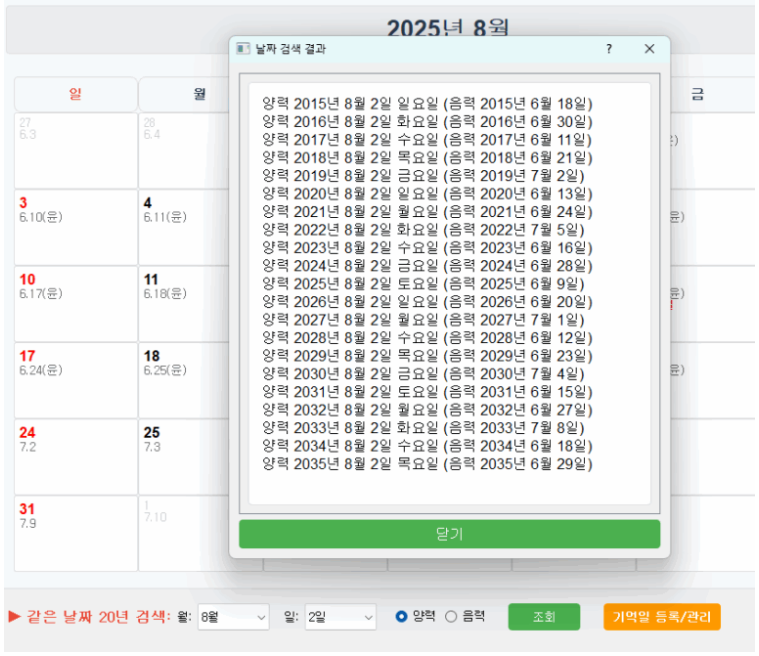Select the 음력 radio button

click(450, 617)
